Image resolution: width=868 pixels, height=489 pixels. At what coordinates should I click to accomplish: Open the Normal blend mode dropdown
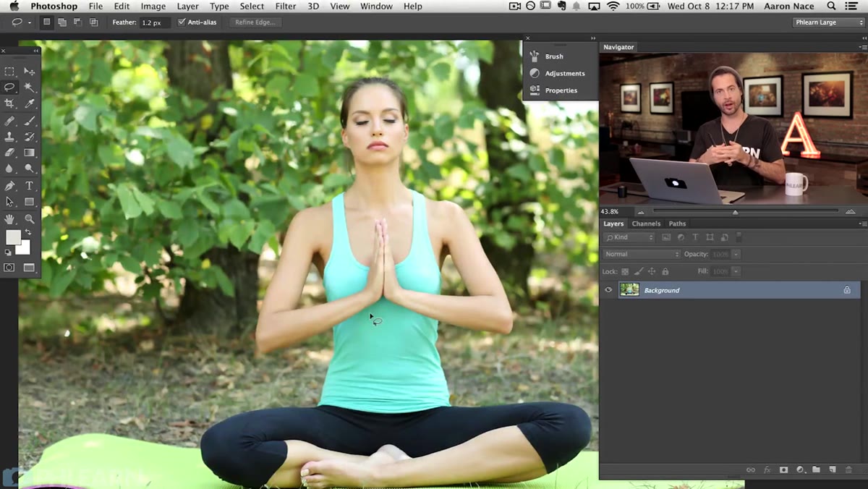click(x=642, y=254)
